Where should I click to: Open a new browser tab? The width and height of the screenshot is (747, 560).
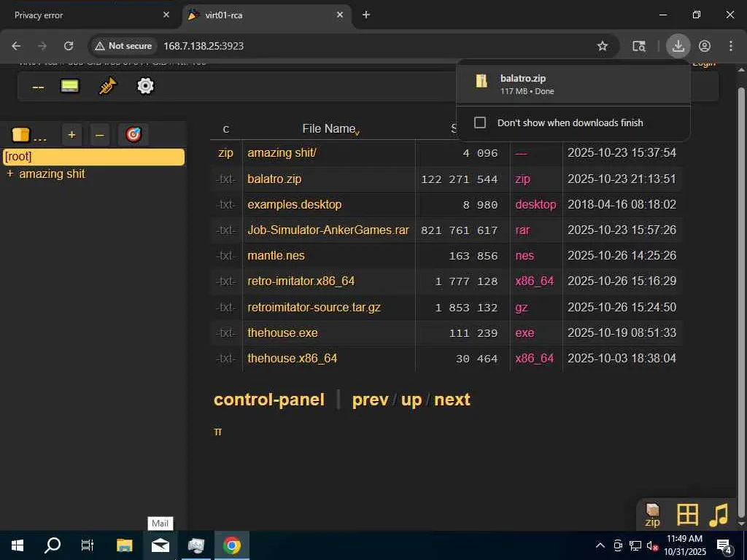pos(366,15)
